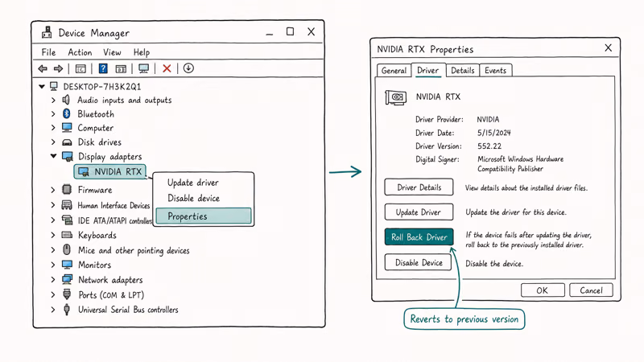Expand the Disk drives category
The height and width of the screenshot is (362, 644).
(x=53, y=142)
